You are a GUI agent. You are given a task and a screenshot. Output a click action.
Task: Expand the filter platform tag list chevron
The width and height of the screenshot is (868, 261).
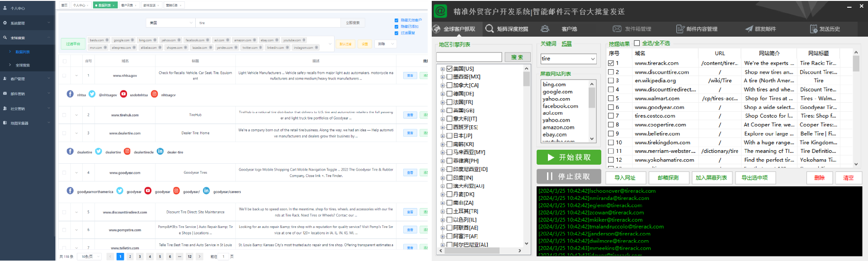pyautogui.click(x=330, y=44)
